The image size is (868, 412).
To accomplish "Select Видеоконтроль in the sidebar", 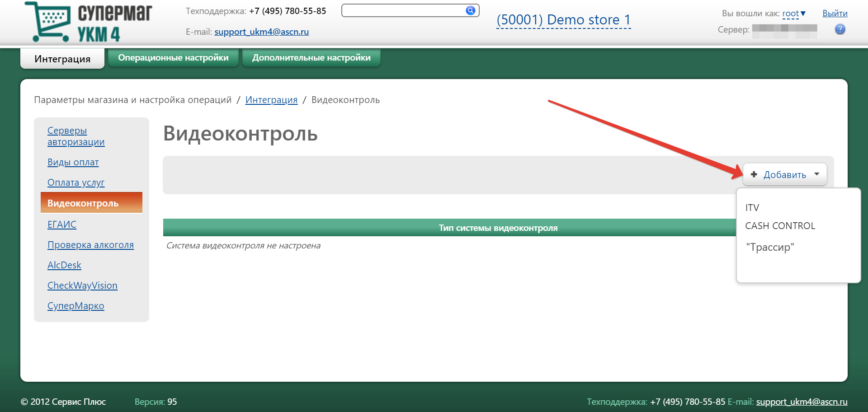I will click(91, 203).
